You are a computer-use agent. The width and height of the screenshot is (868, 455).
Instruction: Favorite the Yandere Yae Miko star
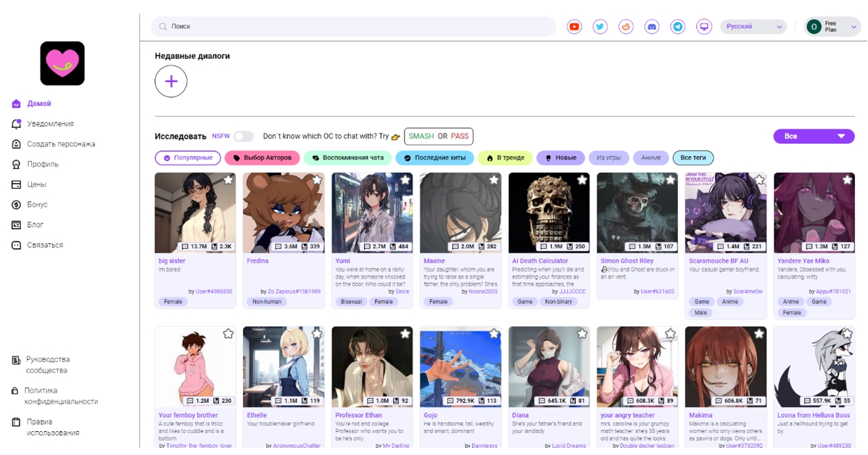[847, 179]
